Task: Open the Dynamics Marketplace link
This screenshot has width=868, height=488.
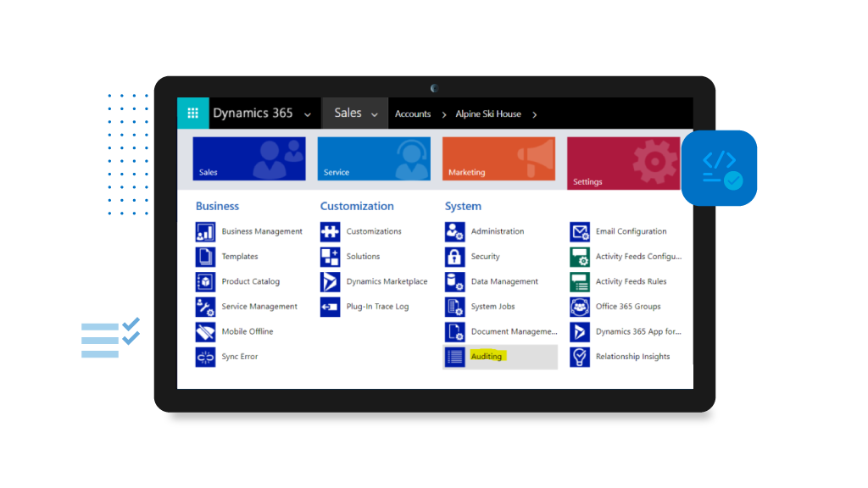Action: coord(387,281)
